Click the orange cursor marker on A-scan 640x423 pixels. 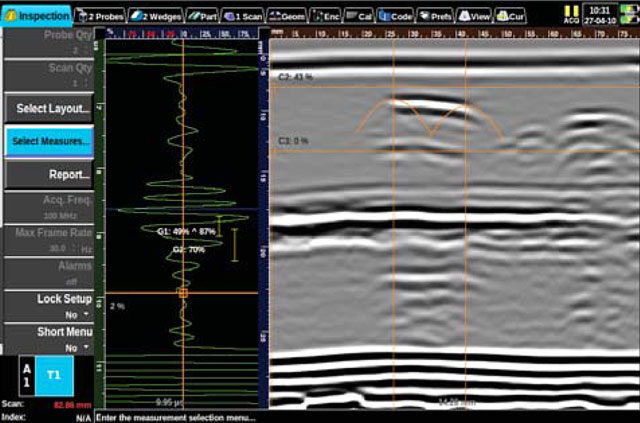[x=183, y=293]
